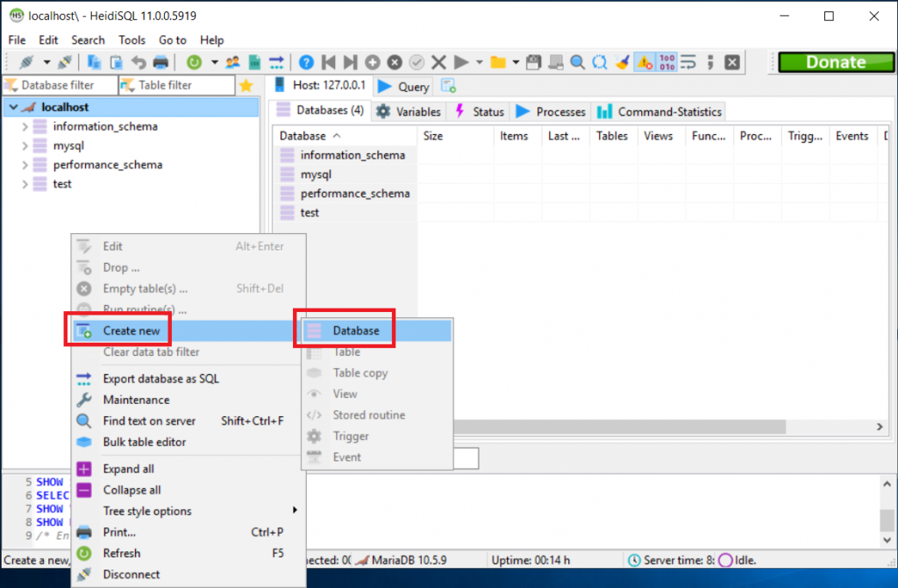Click the Load SQL file folder icon
This screenshot has height=588, width=898.
point(498,62)
